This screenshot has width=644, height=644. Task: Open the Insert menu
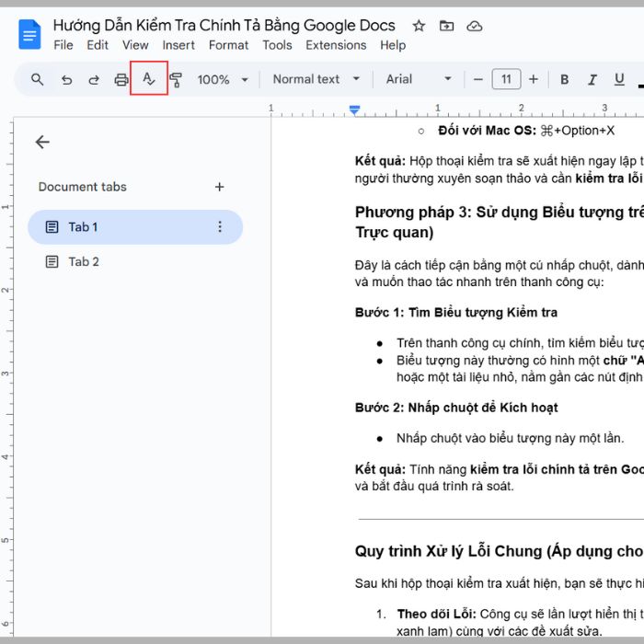[178, 45]
